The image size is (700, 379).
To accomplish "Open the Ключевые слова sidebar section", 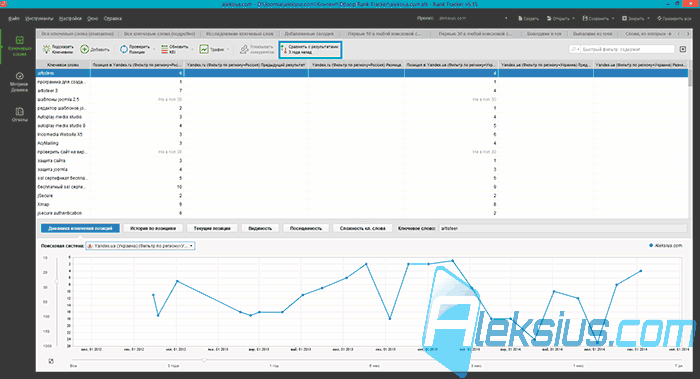I will click(x=19, y=46).
